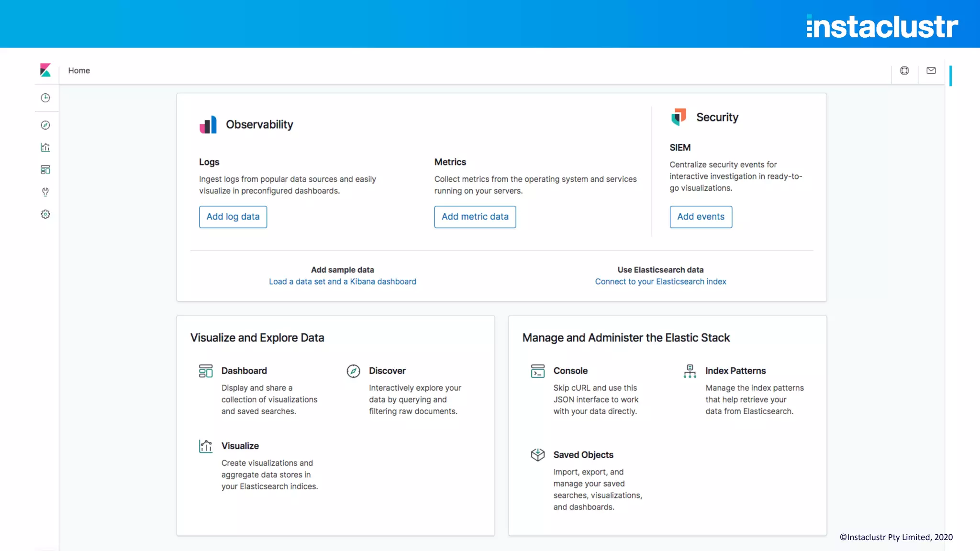Click the Logs heading
This screenshot has width=980, height=551.
pyautogui.click(x=209, y=162)
